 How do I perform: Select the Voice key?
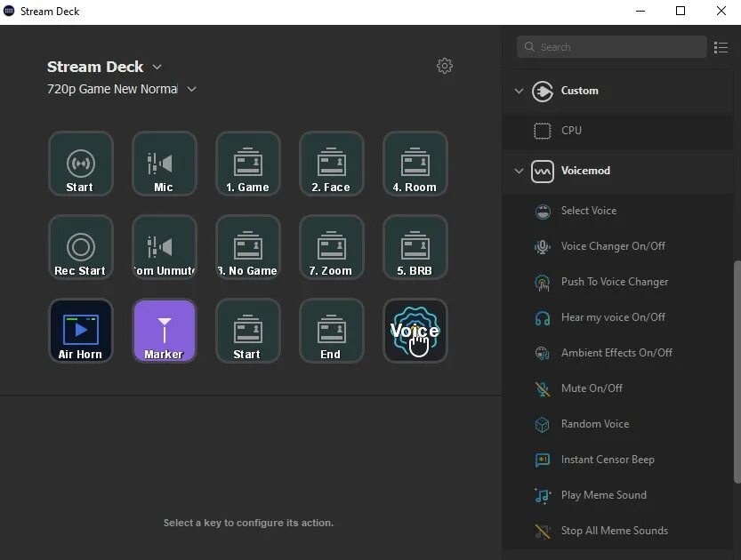(415, 331)
